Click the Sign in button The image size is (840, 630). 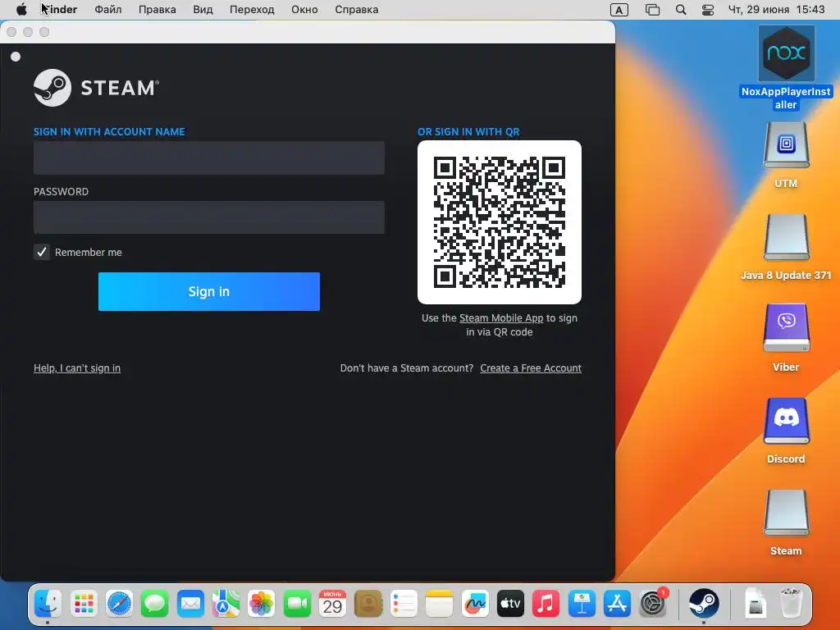click(209, 291)
